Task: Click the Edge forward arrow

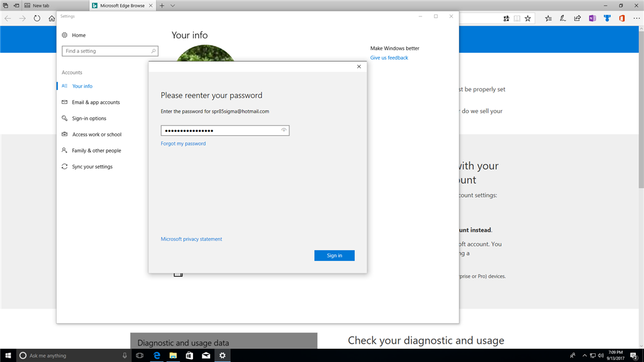Action: coord(22,18)
